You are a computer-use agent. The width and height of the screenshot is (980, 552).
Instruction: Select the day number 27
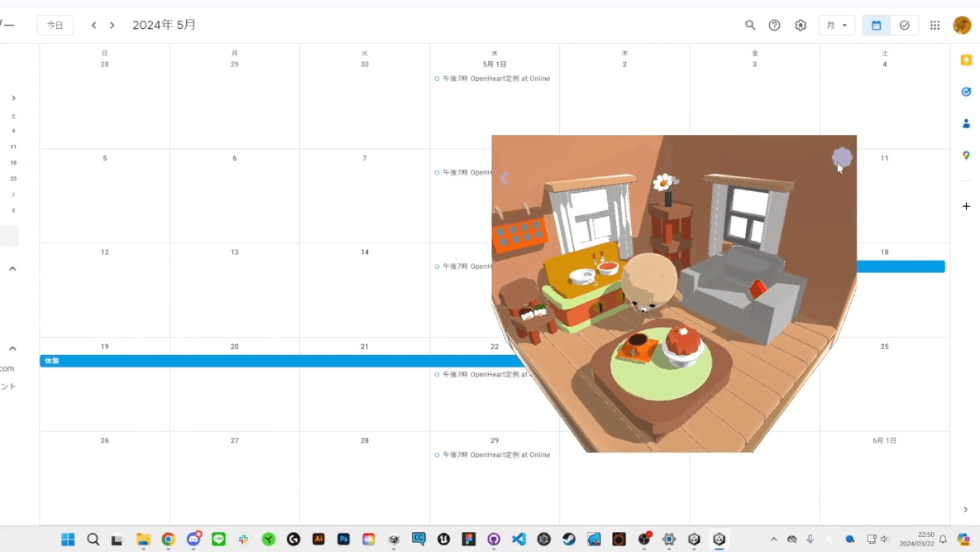coord(234,441)
